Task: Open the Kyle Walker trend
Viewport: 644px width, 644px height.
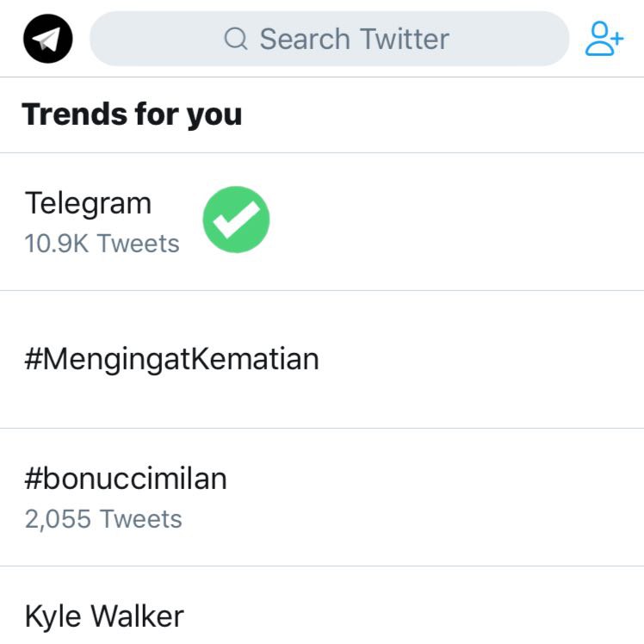Action: (104, 616)
